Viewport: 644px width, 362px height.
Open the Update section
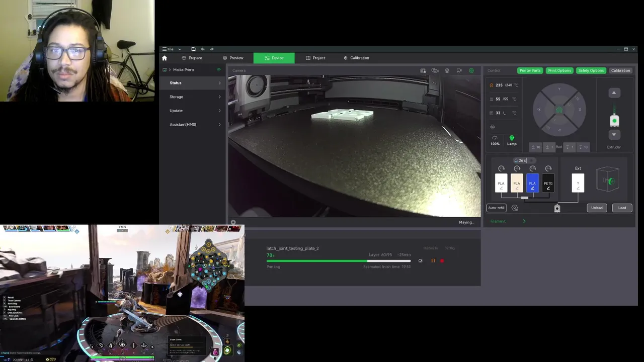tap(192, 111)
